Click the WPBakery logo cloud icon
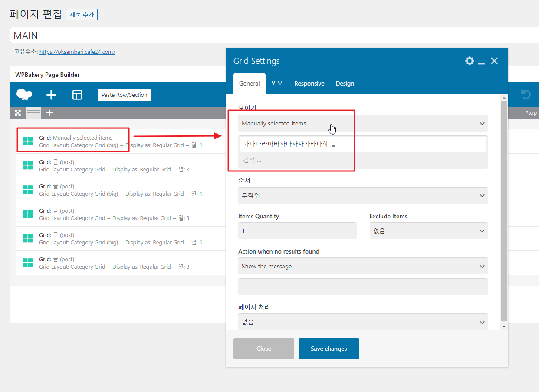The image size is (539, 392). coord(24,94)
